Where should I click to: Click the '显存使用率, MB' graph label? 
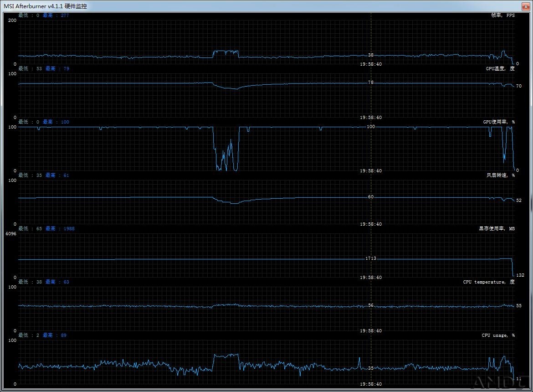click(497, 229)
